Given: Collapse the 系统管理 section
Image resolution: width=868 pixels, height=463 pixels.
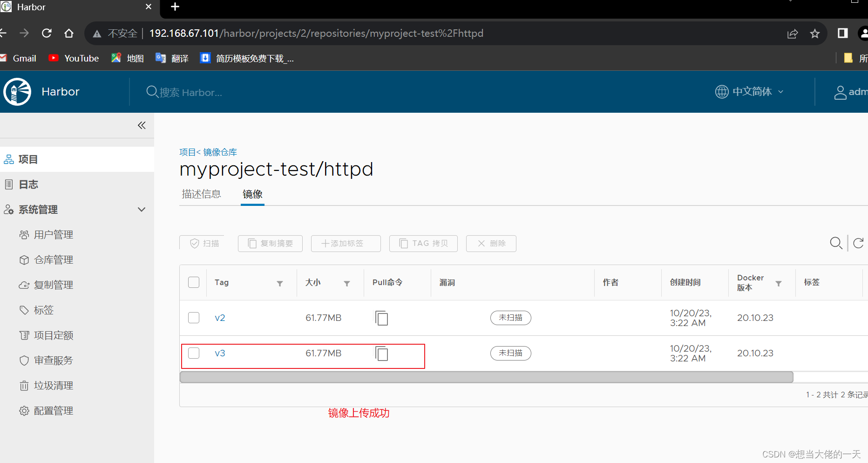Looking at the screenshot, I should 142,210.
